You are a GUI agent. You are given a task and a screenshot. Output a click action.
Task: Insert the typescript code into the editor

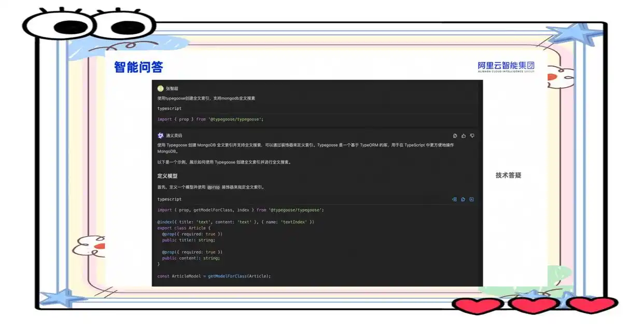(x=454, y=199)
